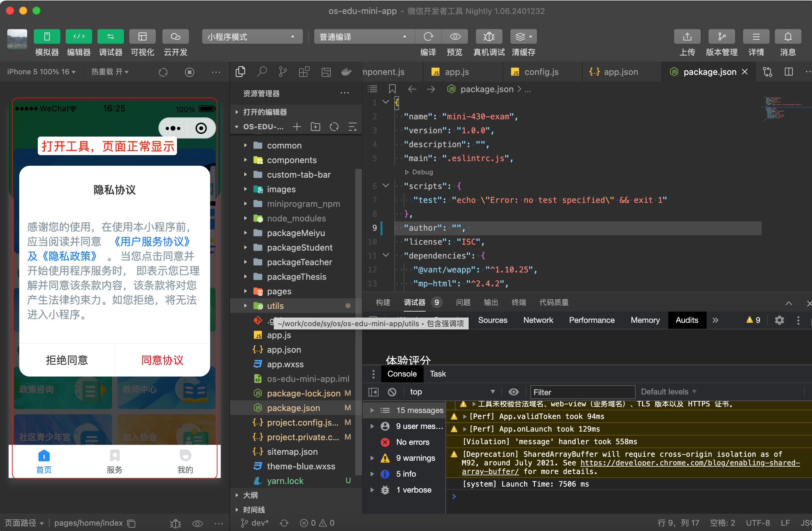This screenshot has width=812, height=531.
Task: Click the real-device debug (真机调试) icon
Action: pyautogui.click(x=489, y=36)
